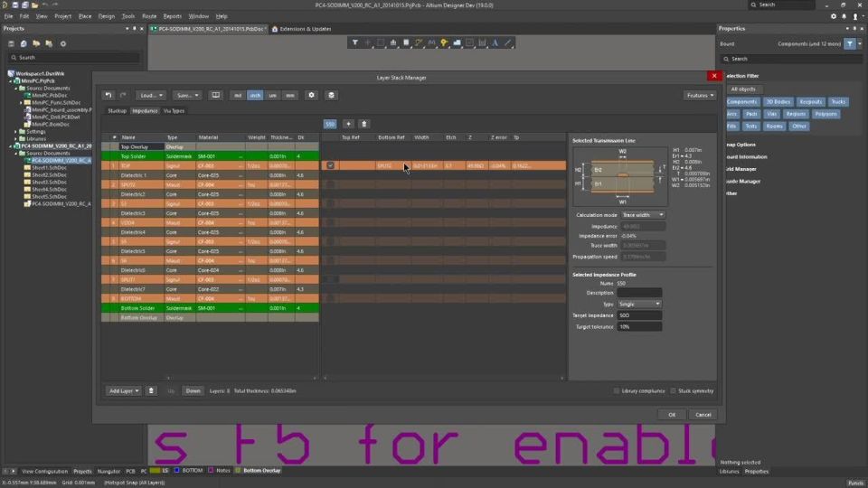Undo the last Layer Stack Manager change

108,95
